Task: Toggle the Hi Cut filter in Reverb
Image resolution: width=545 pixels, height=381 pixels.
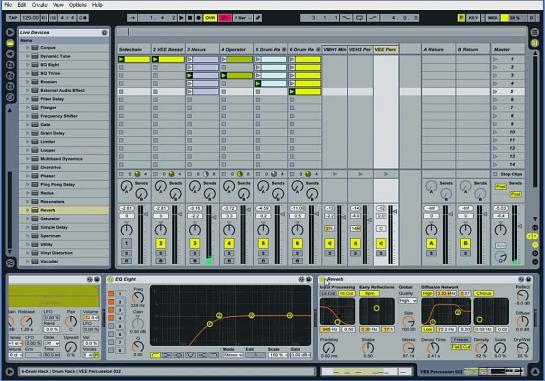Action: (x=346, y=294)
